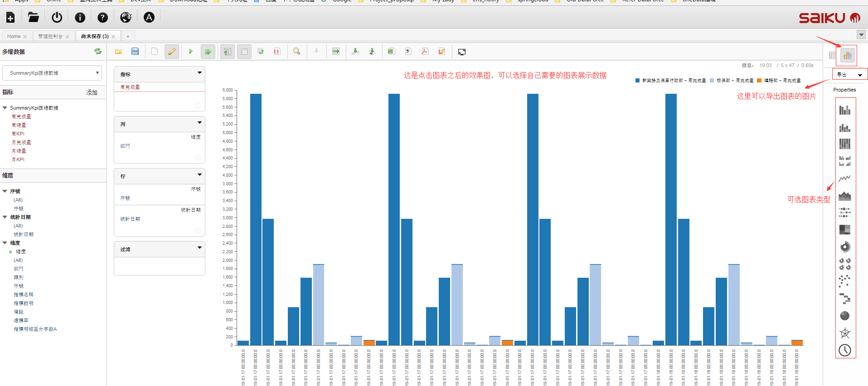Open the 列 axis panel dropdown

pyautogui.click(x=199, y=123)
